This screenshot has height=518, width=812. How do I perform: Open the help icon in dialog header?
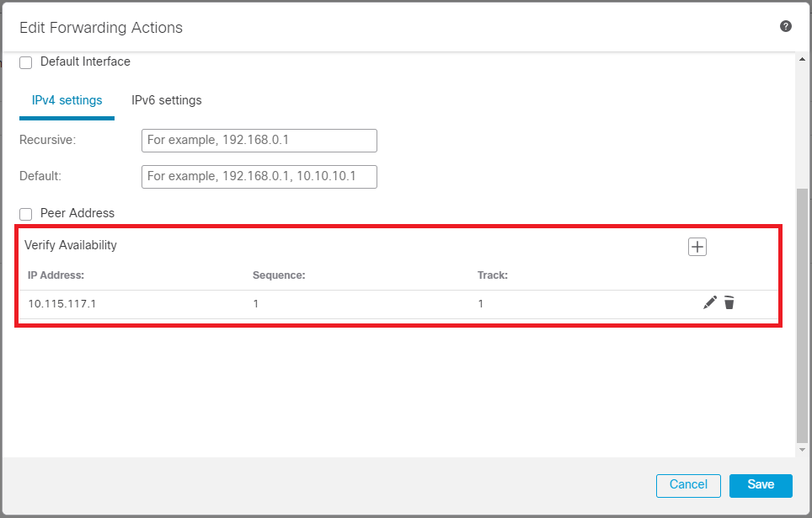click(x=786, y=27)
